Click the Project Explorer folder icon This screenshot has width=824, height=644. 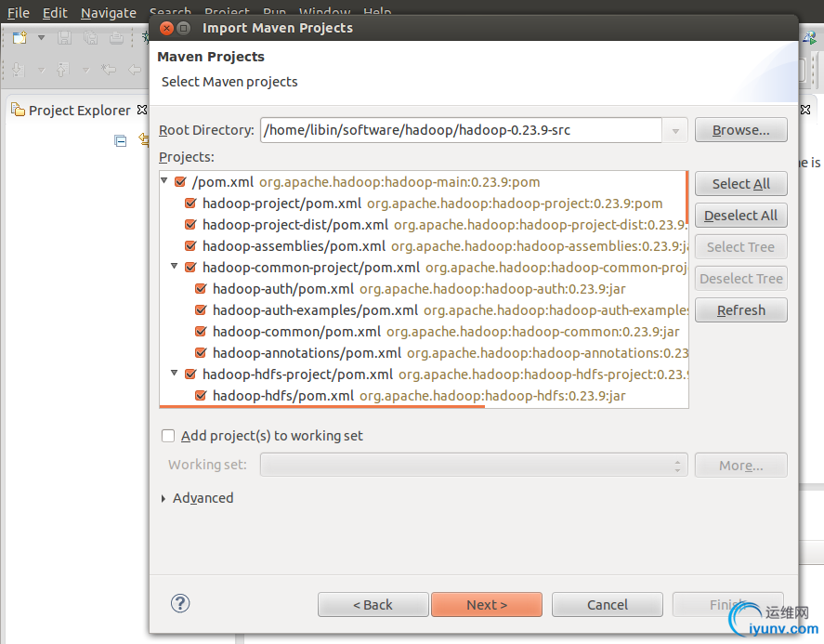tap(18, 110)
